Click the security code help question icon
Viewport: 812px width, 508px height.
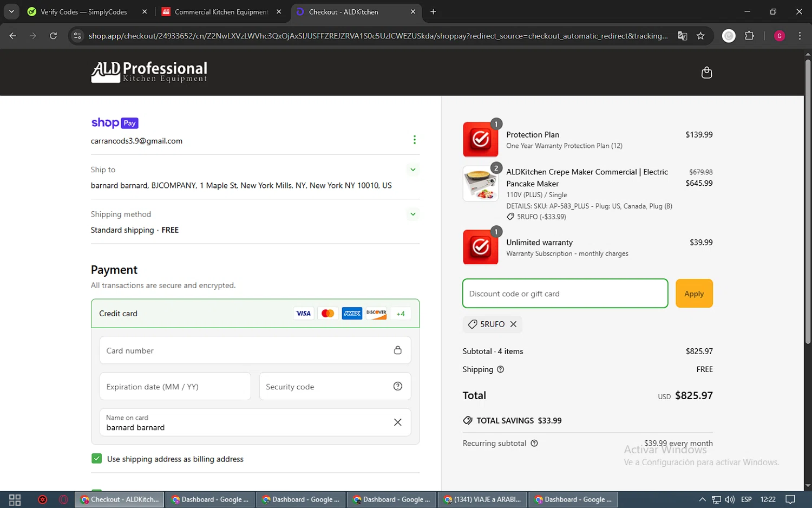pyautogui.click(x=398, y=386)
